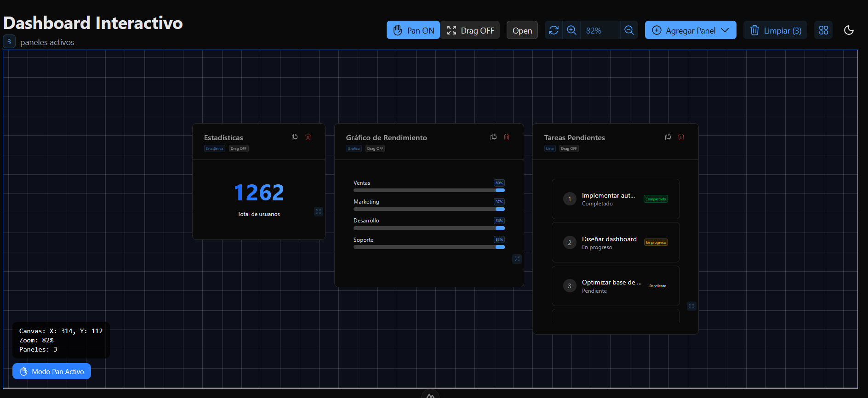Screen dimensions: 868x398
Task: Duplicate the Tareas Pendientes panel
Action: [668, 137]
